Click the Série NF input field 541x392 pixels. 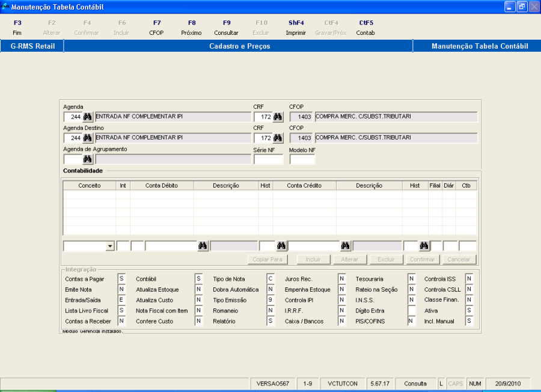[268, 159]
